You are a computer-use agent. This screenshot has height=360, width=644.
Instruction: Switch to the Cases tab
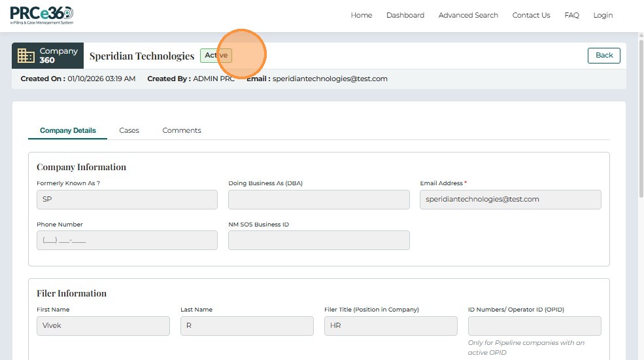click(x=129, y=130)
